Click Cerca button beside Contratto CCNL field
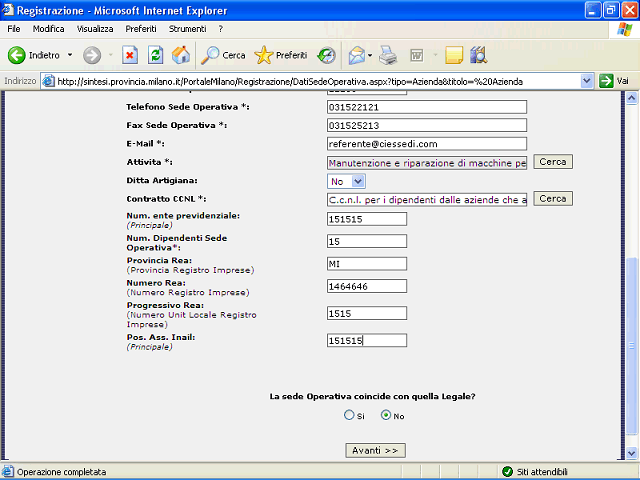Viewport: 640px width, 480px height. [x=552, y=199]
